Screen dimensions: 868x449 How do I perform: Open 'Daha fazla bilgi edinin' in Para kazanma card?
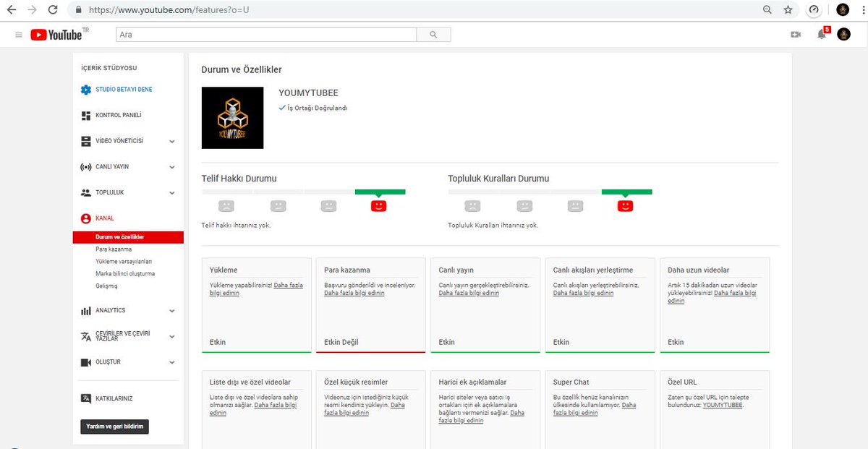[354, 293]
